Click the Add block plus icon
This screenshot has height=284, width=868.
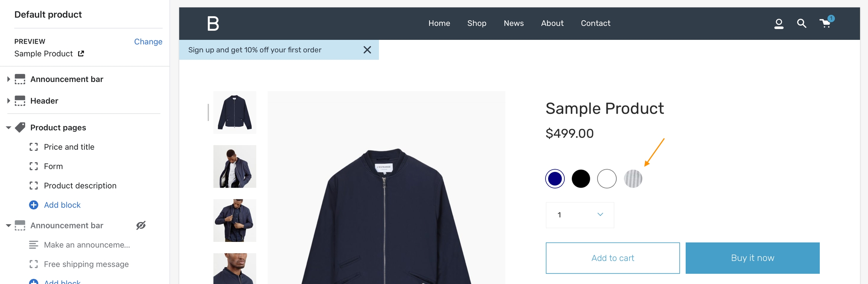tap(34, 205)
